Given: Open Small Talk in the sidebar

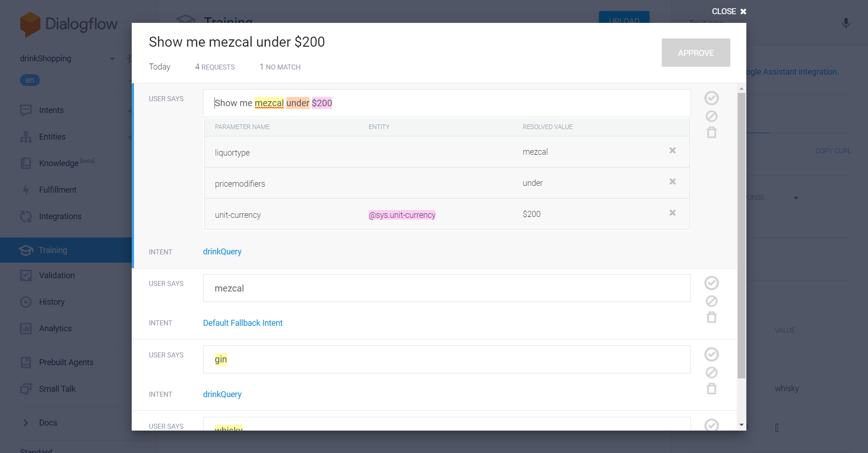Looking at the screenshot, I should tap(57, 389).
